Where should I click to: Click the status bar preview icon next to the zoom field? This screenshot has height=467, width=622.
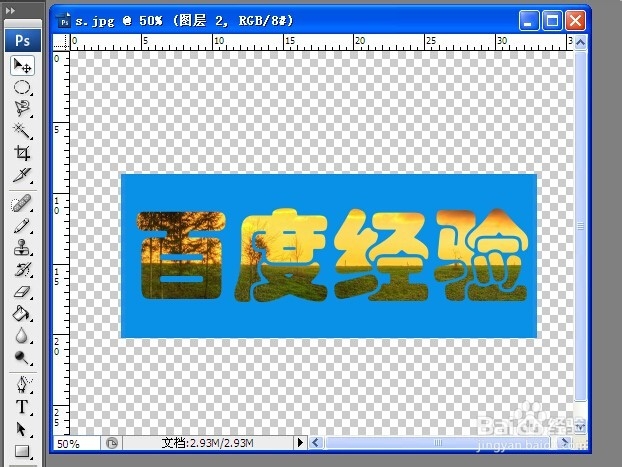[x=112, y=443]
